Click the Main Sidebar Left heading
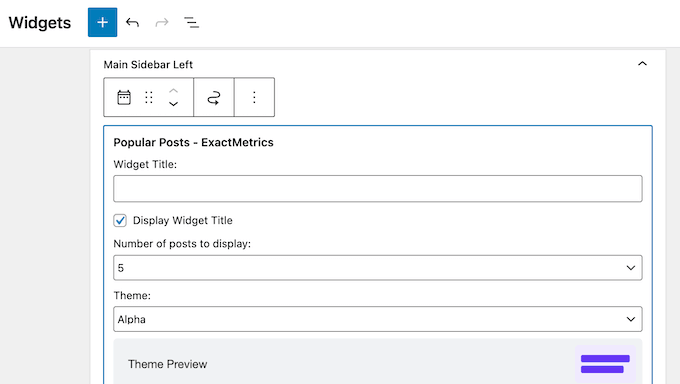680x384 pixels. click(148, 65)
